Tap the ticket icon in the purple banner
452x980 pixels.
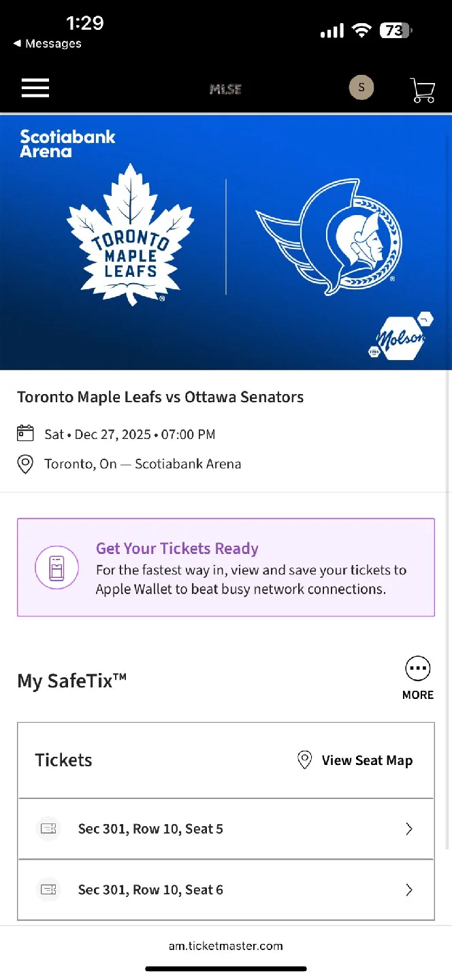tap(56, 567)
